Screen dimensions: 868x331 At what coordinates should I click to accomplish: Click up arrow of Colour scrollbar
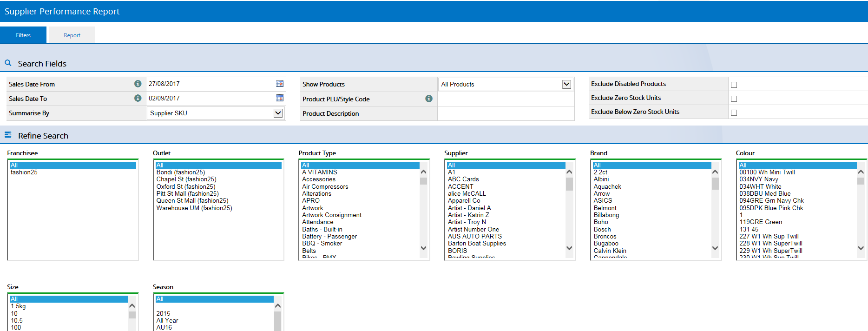pos(861,172)
